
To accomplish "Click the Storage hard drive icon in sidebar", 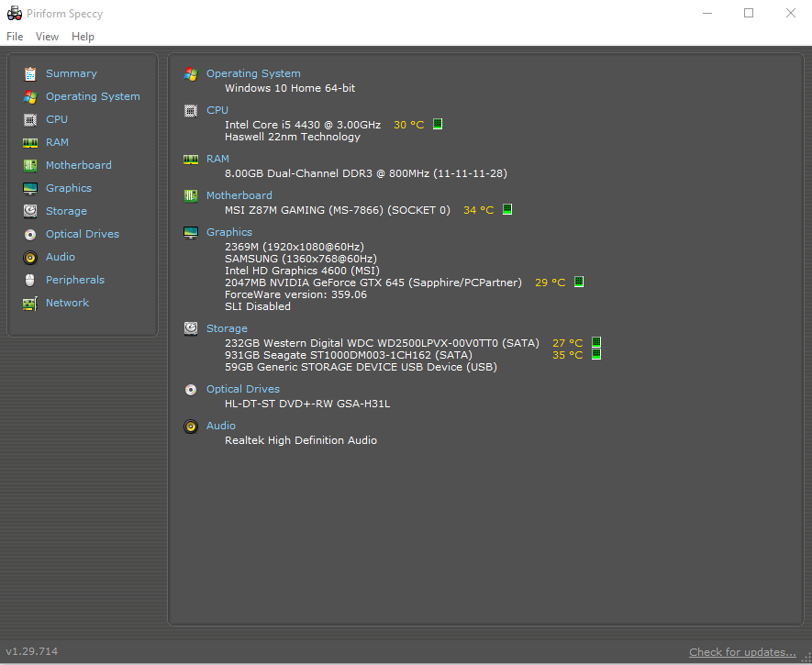I will [30, 211].
